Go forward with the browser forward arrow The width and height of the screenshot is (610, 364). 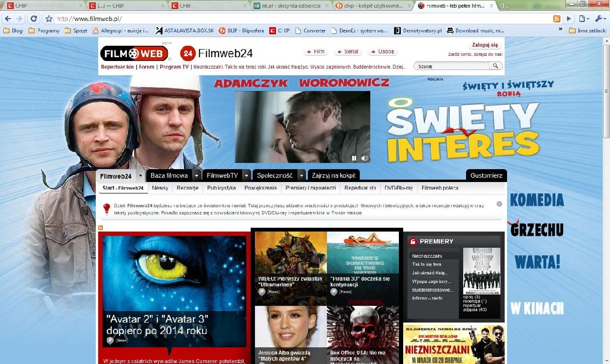point(20,19)
